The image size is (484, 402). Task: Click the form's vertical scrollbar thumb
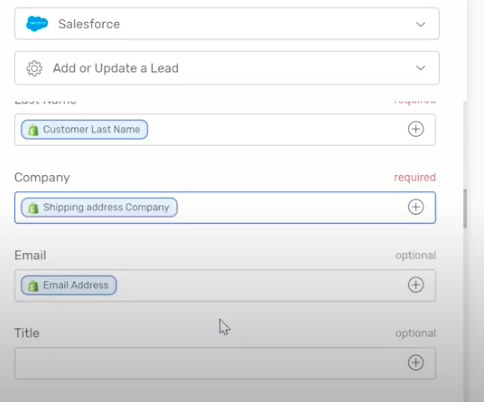tap(465, 209)
